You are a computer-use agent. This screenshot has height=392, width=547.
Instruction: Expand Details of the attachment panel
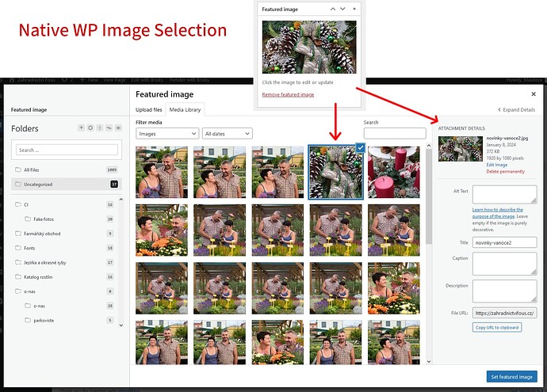(516, 110)
